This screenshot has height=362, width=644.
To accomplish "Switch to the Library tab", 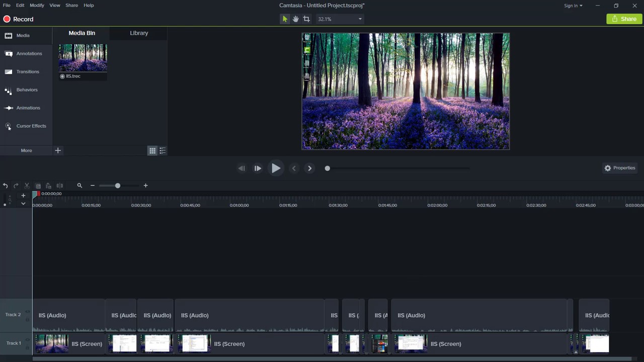I will pyautogui.click(x=139, y=33).
